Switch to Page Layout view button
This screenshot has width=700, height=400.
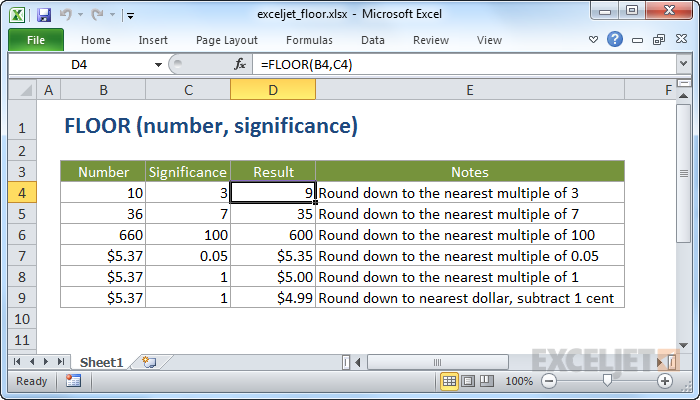tap(468, 381)
